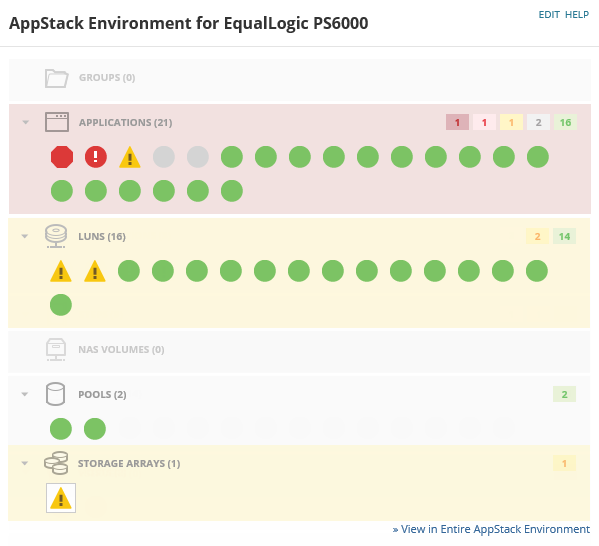
Task: Click the second warning triangle in LUNs
Action: pyautogui.click(x=95, y=271)
